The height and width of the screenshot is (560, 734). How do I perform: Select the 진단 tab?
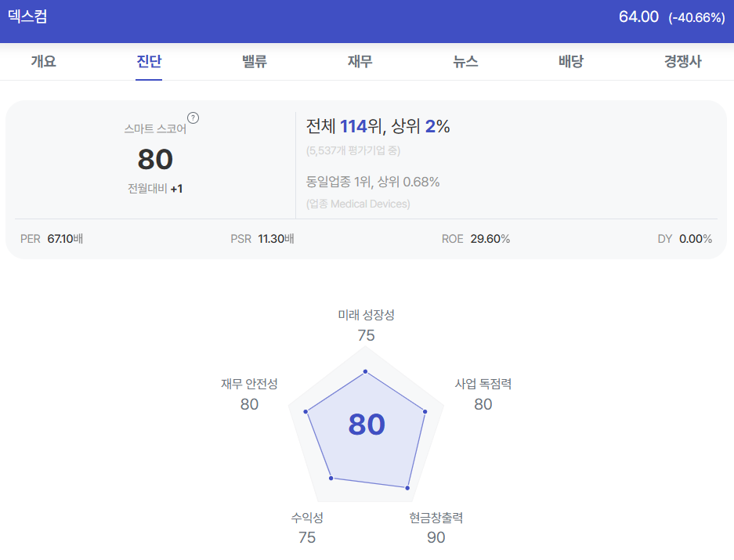tap(149, 61)
